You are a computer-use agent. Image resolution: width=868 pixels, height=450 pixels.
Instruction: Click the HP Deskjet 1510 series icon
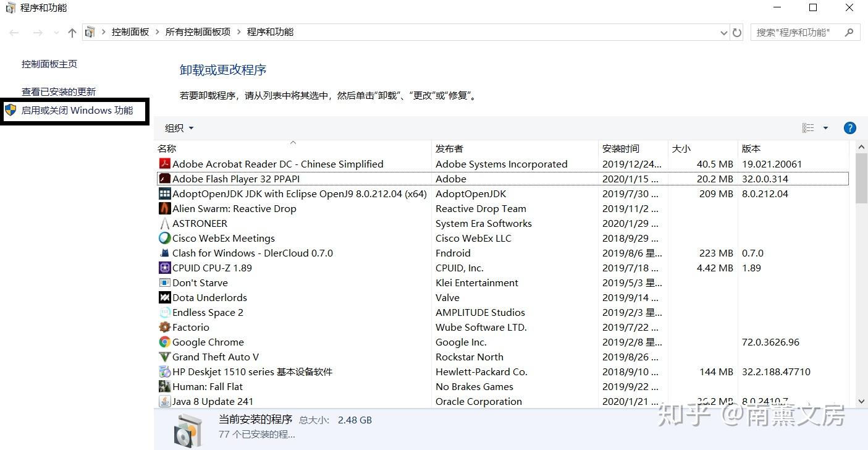164,371
